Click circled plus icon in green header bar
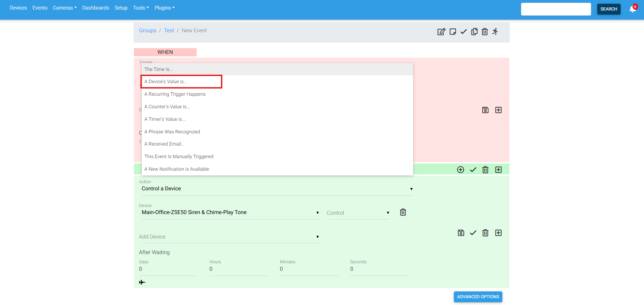 click(460, 170)
